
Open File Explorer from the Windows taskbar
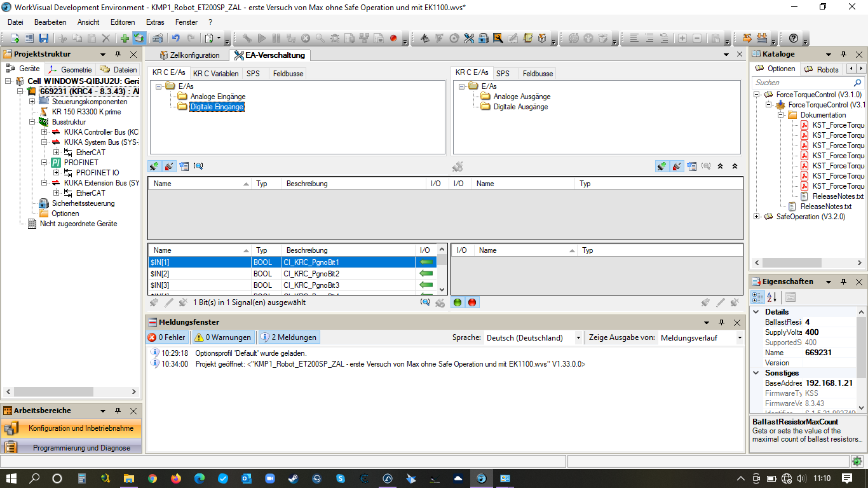tap(128, 478)
